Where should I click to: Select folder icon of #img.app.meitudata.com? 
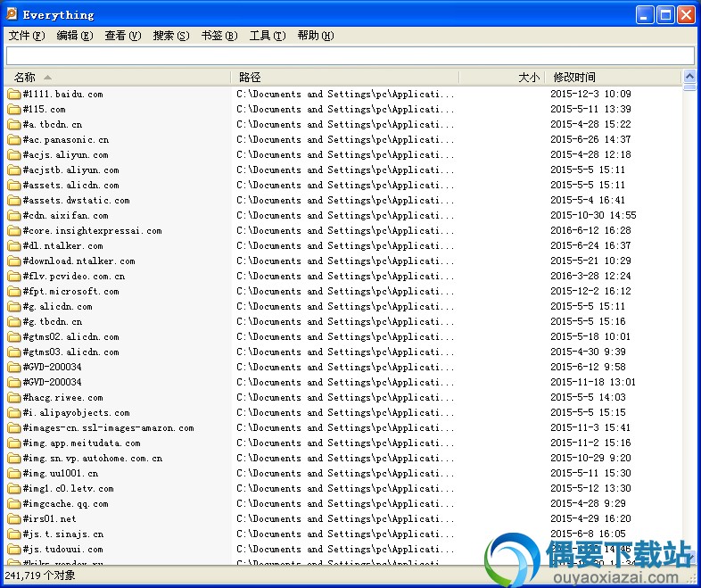14,443
